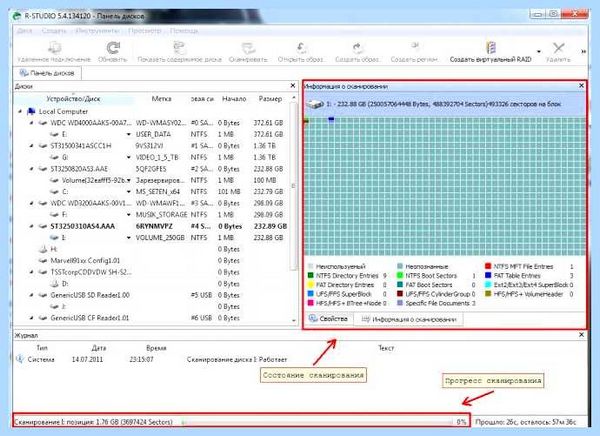Select the Панель дисков tab
600x436 pixels.
pyautogui.click(x=47, y=73)
